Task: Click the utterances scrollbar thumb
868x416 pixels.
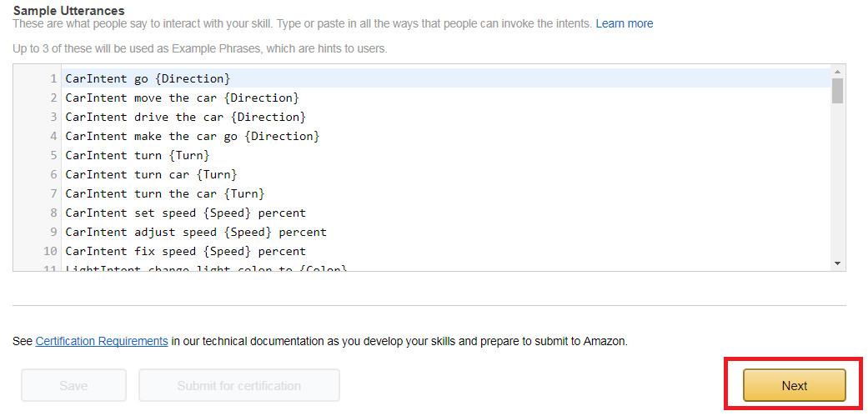Action: [x=837, y=91]
